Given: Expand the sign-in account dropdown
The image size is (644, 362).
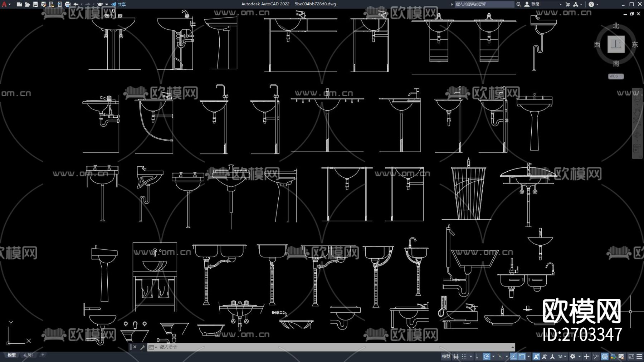Looking at the screenshot, I should [x=560, y=4].
